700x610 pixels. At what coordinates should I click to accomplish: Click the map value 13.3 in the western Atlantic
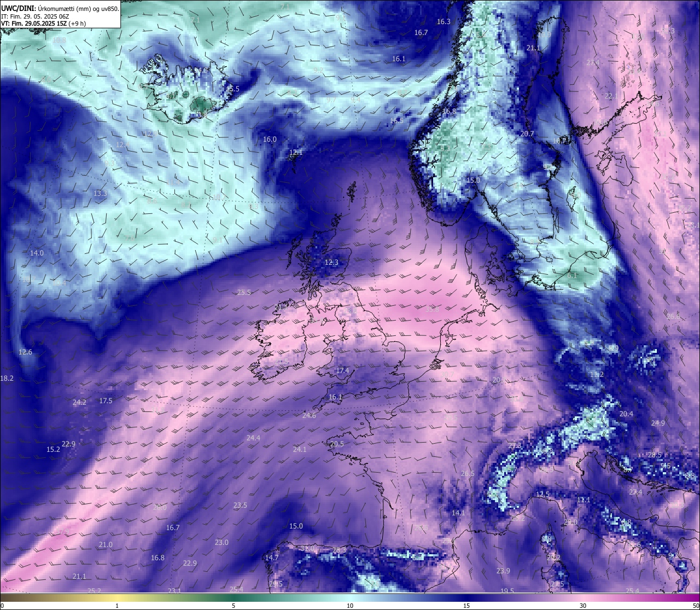click(x=100, y=194)
